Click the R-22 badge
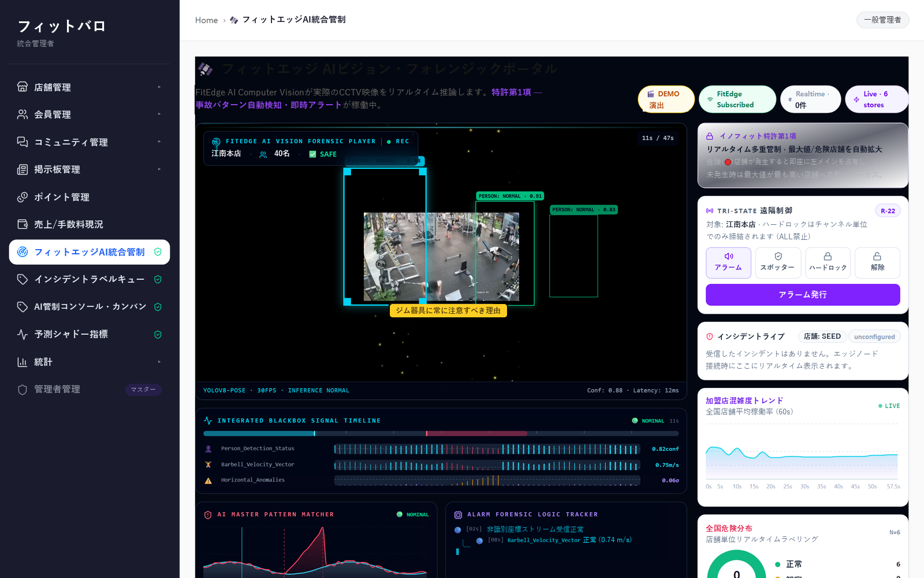 888,211
